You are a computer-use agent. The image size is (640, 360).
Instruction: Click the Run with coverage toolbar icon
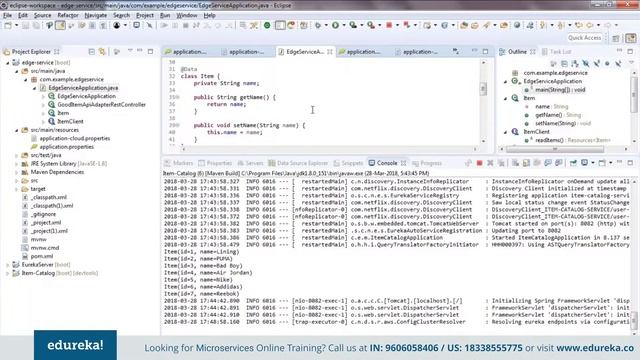[x=353, y=25]
